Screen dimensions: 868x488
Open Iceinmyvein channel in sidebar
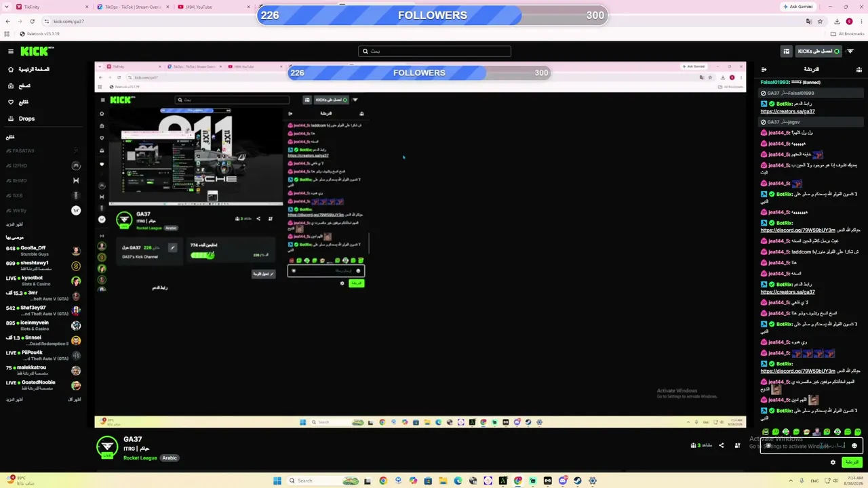43,325
